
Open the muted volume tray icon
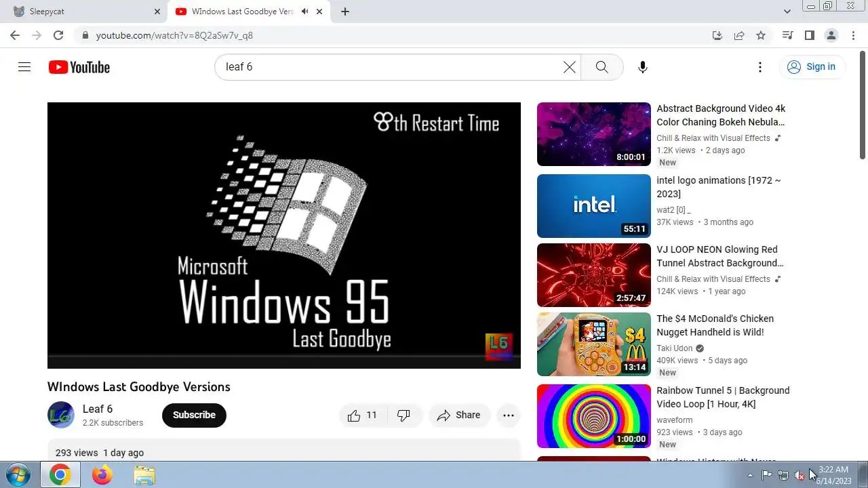coord(800,475)
